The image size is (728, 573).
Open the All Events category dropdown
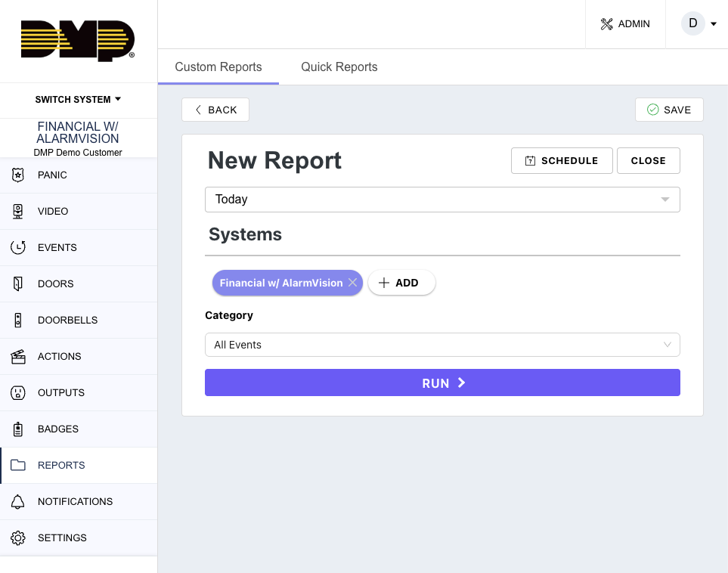point(442,345)
